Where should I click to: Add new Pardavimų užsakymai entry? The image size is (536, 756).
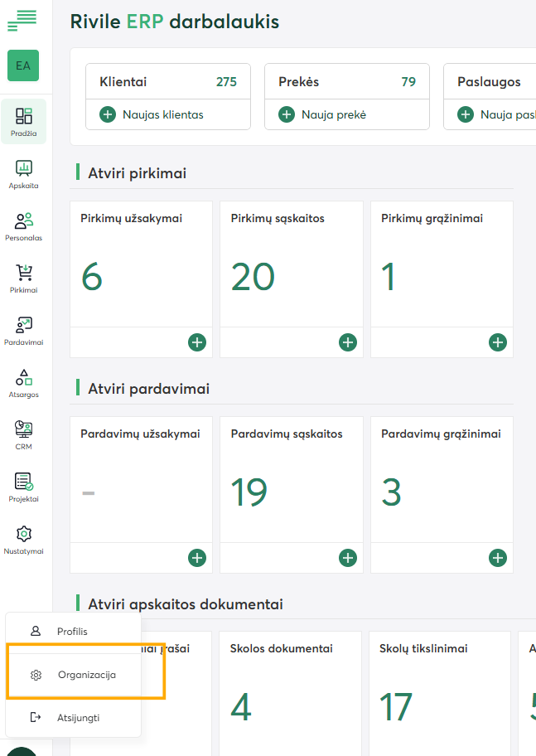(x=197, y=558)
